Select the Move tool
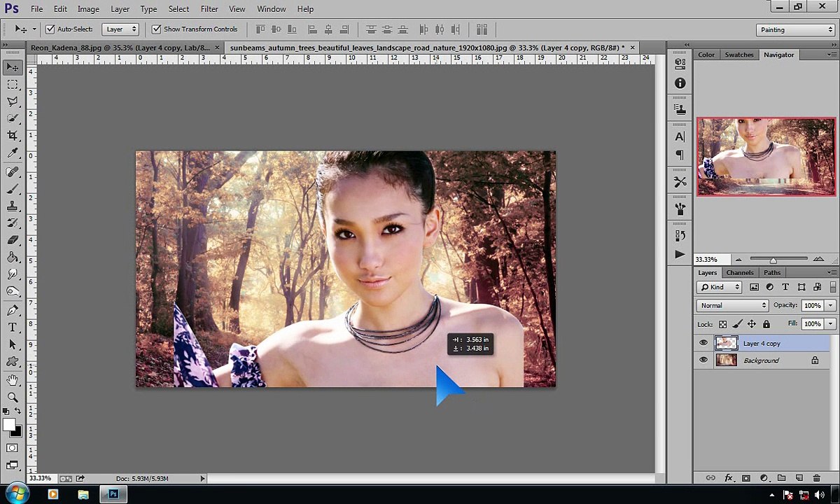 [x=13, y=67]
